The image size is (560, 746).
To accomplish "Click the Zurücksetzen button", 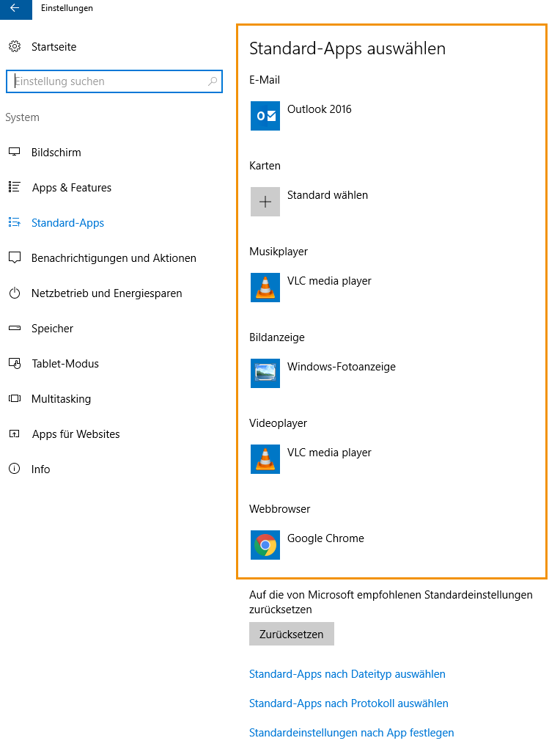I will 292,634.
